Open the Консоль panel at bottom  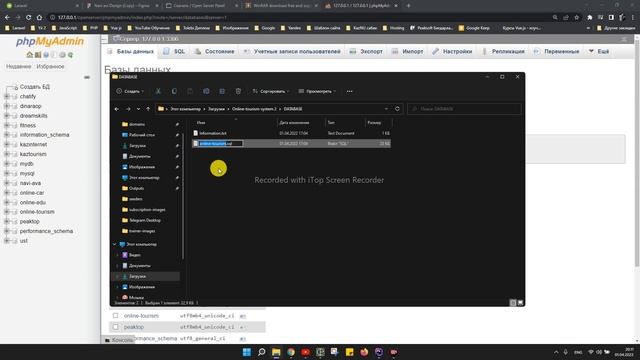click(x=119, y=340)
